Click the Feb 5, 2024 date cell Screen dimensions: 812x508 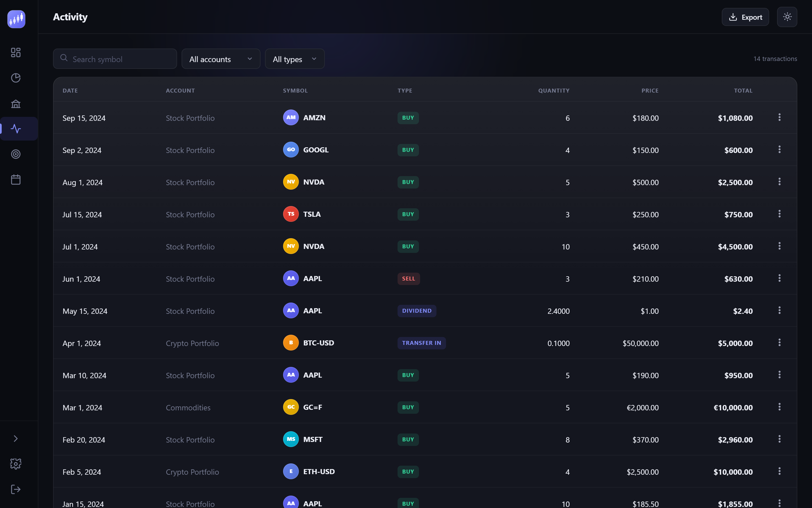coord(81,472)
